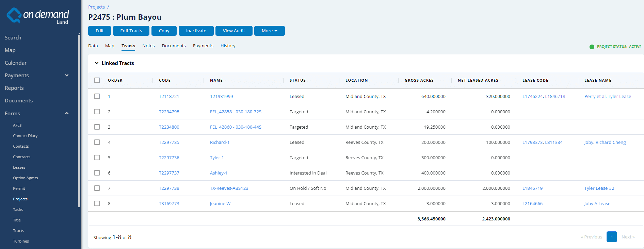Check the box for Ashley-1 row

[97, 173]
